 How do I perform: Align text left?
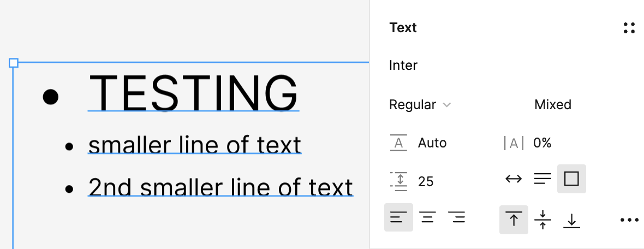398,217
